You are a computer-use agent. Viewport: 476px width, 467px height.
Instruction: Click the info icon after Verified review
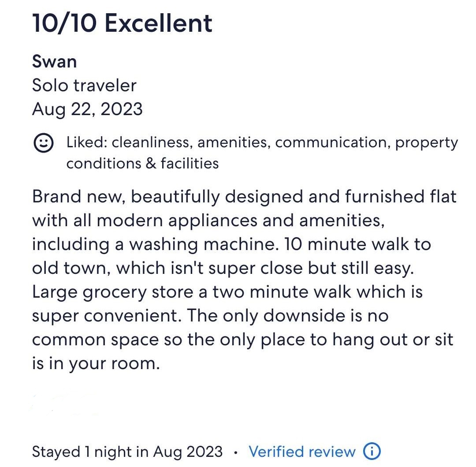372,451
